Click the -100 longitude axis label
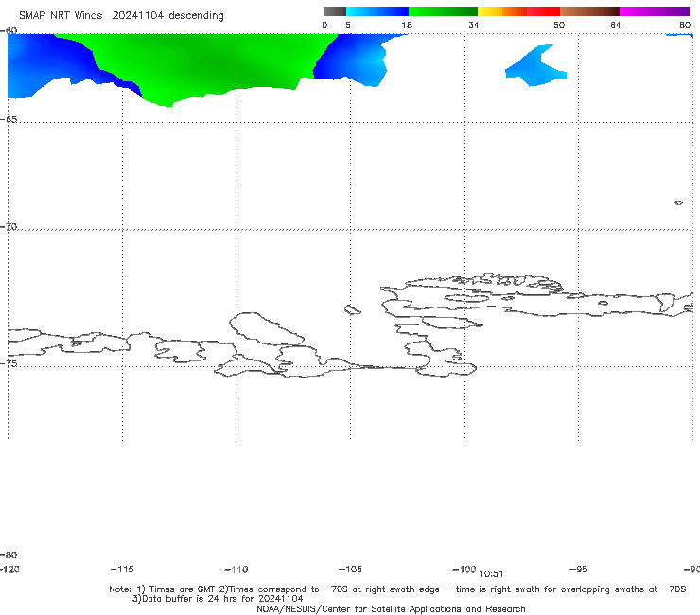Image resolution: width=700 pixels, height=615 pixels. [x=464, y=569]
